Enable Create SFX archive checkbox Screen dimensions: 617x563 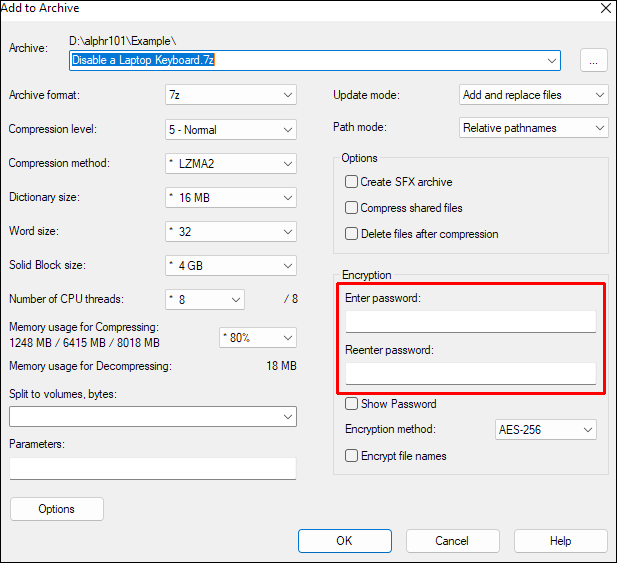[x=352, y=182]
